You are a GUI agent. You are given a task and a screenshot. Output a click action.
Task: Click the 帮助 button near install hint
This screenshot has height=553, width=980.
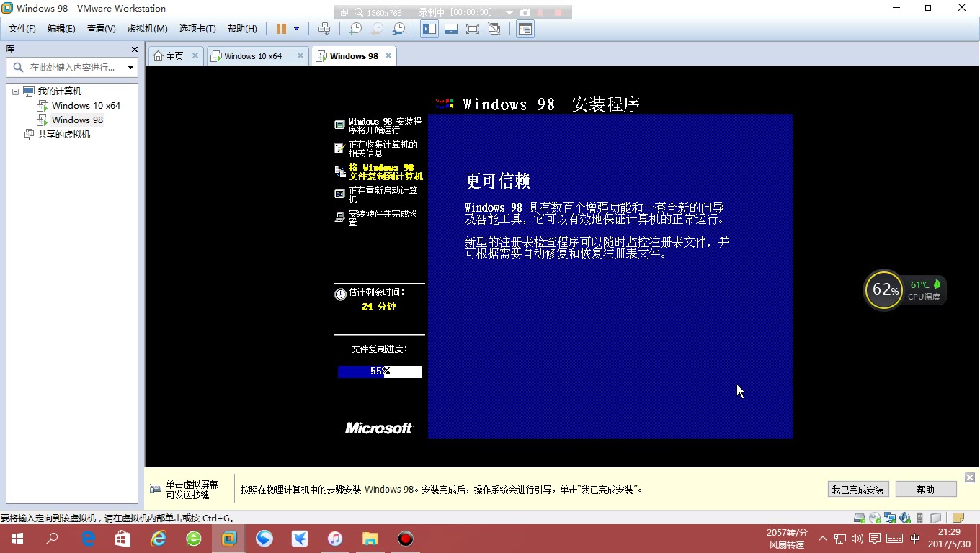click(925, 489)
